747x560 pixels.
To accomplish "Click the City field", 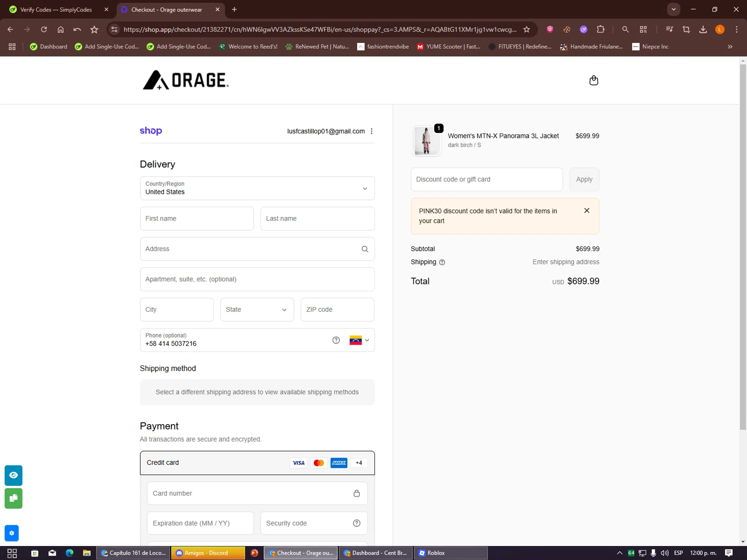I will coord(177,310).
